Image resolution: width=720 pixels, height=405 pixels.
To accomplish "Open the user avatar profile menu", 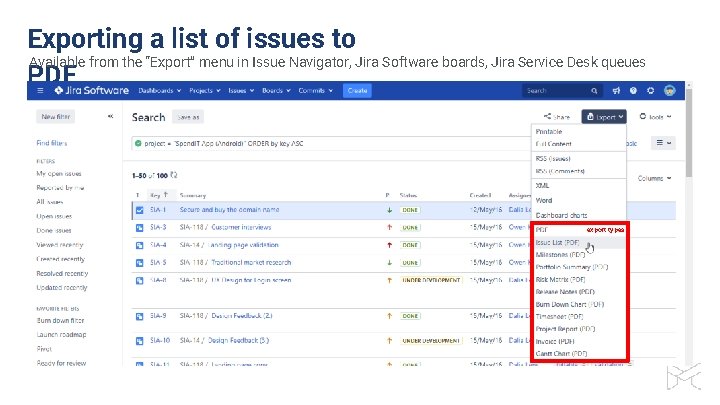I will tap(669, 90).
